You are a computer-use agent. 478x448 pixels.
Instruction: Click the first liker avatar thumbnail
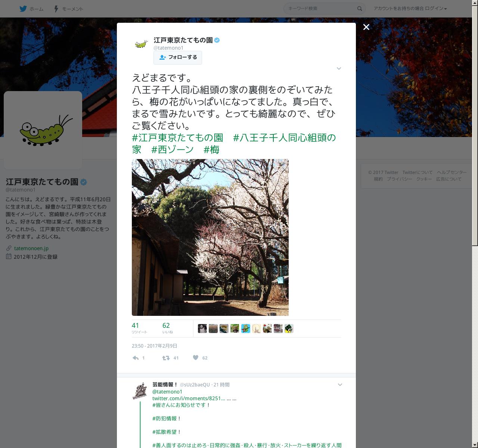pos(202,329)
